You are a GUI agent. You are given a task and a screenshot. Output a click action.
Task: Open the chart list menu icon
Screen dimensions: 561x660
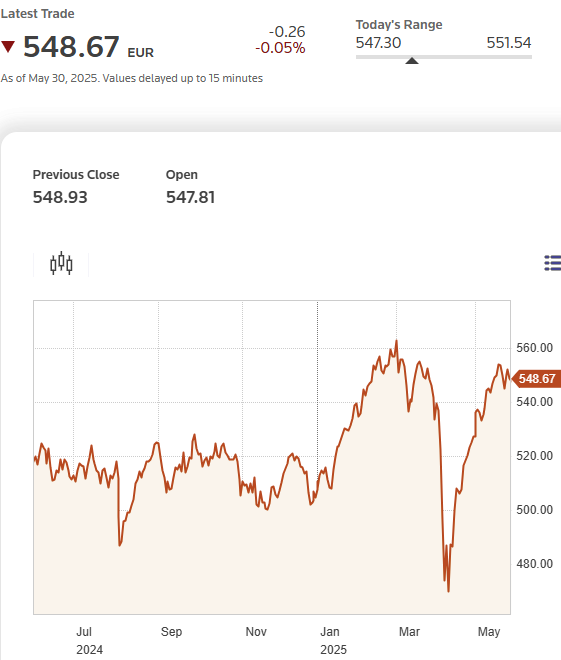tap(553, 263)
